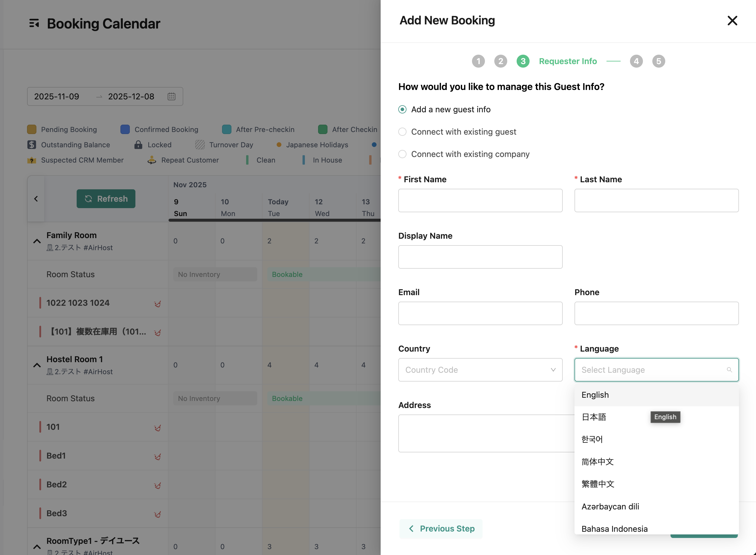
Task: Click the search icon inside Select Language field
Action: (x=730, y=370)
